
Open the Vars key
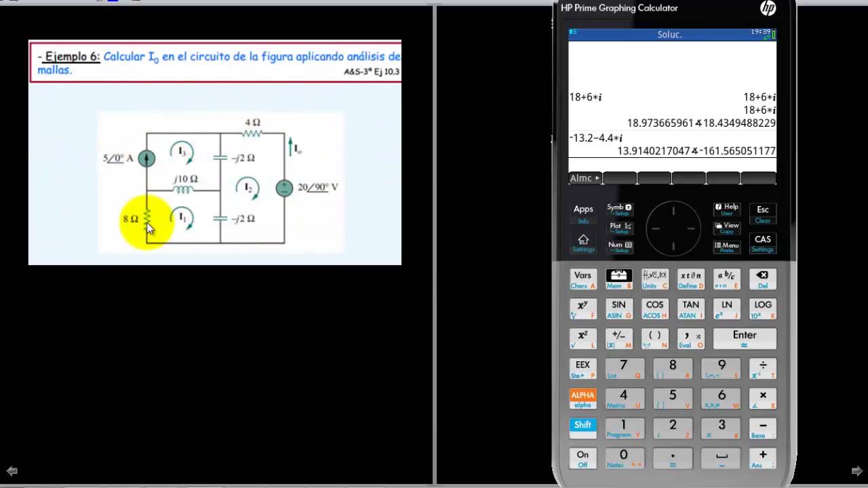click(583, 279)
